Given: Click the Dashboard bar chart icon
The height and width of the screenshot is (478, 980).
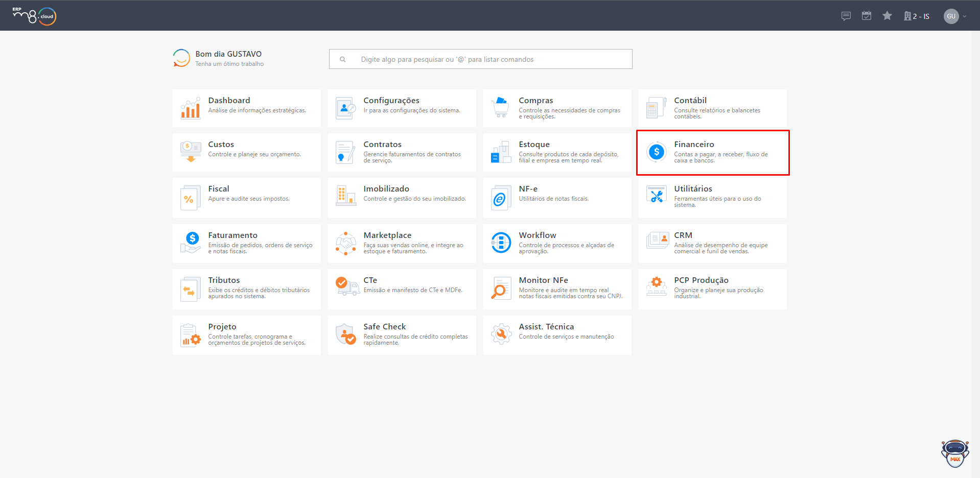Looking at the screenshot, I should point(191,108).
